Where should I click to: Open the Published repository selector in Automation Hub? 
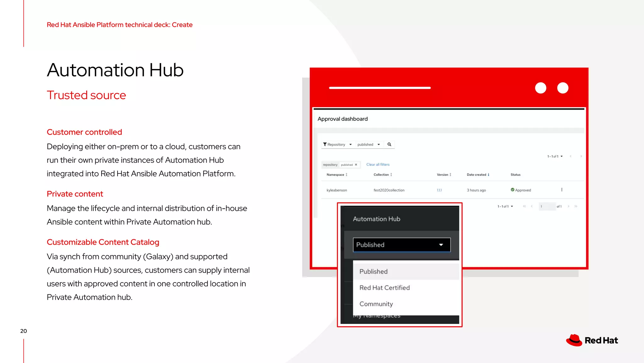[x=402, y=245]
